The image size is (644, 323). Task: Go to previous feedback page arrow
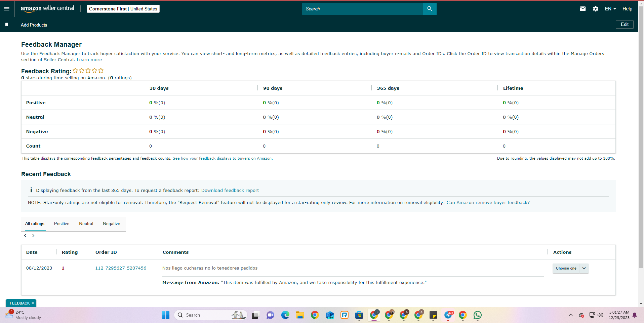(x=25, y=236)
